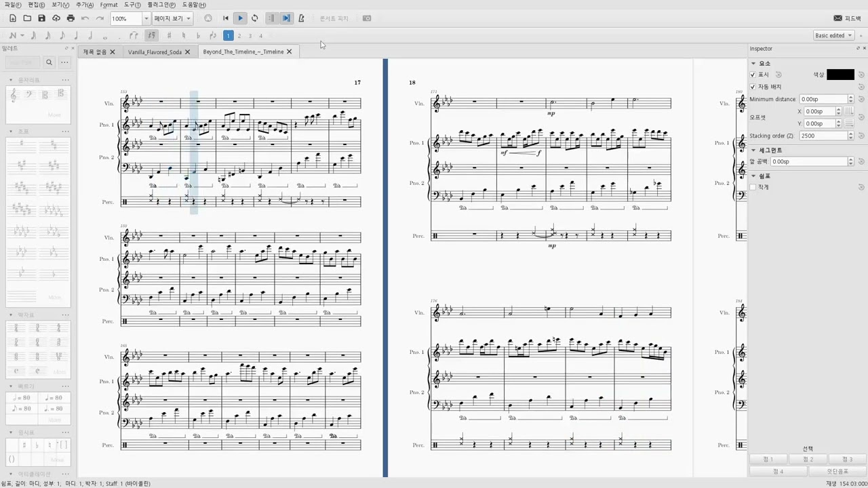Click the 엇단음표 button
The height and width of the screenshot is (488, 868).
[x=837, y=471]
